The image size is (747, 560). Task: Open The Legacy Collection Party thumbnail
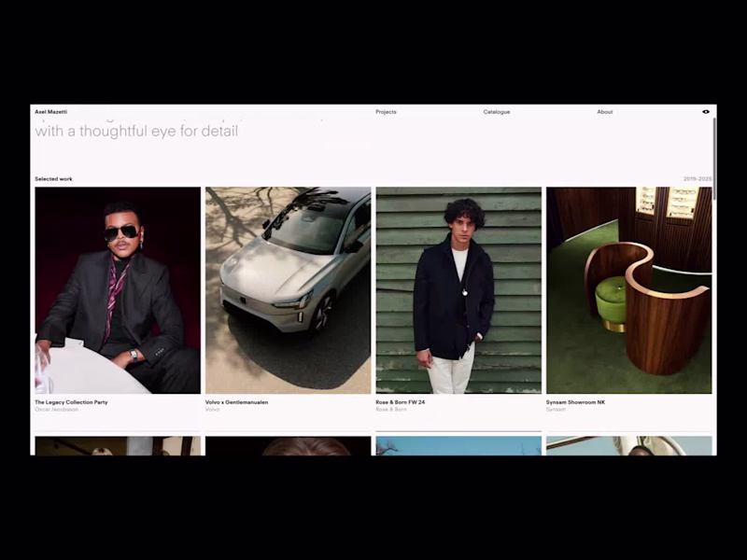pos(118,290)
